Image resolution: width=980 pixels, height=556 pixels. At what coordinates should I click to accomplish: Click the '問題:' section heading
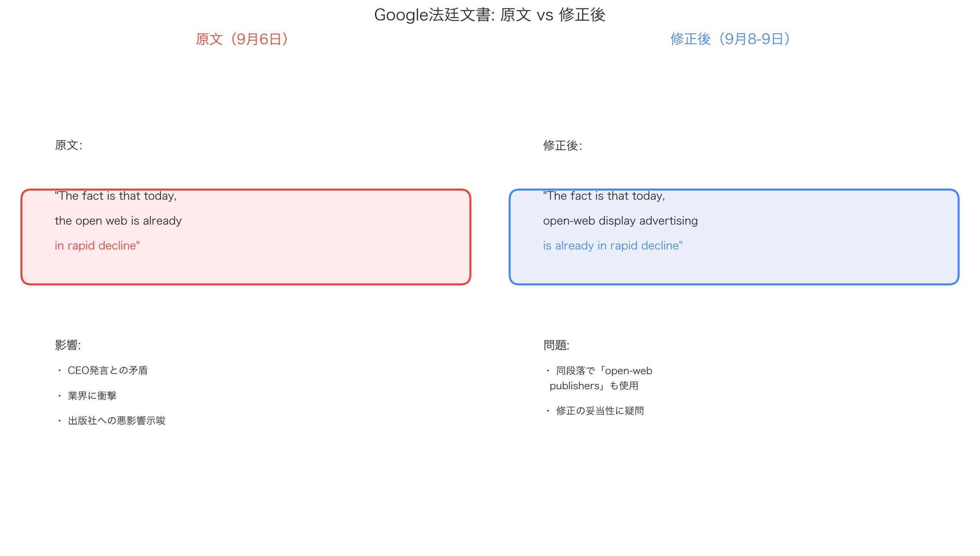[x=556, y=345]
